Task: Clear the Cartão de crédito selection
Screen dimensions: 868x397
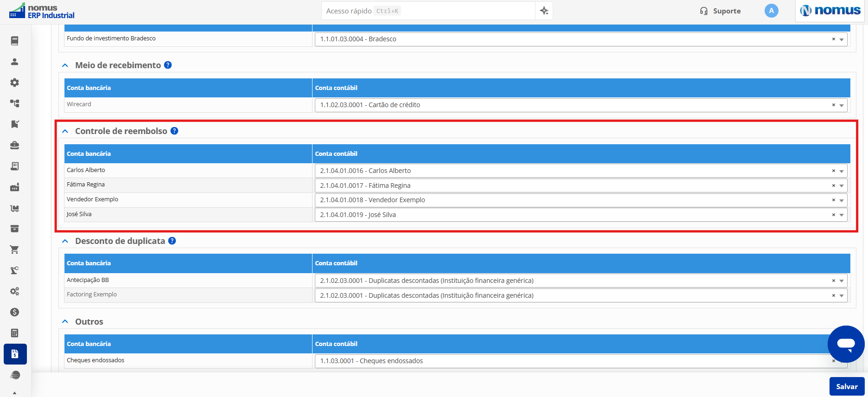Action: [x=833, y=105]
